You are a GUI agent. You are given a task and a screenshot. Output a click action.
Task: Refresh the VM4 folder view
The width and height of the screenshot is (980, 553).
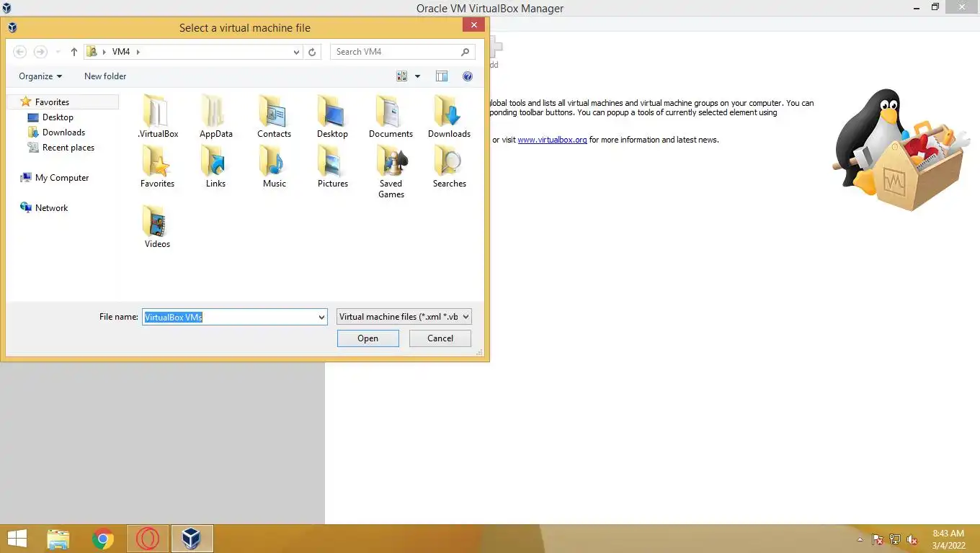[x=312, y=52]
